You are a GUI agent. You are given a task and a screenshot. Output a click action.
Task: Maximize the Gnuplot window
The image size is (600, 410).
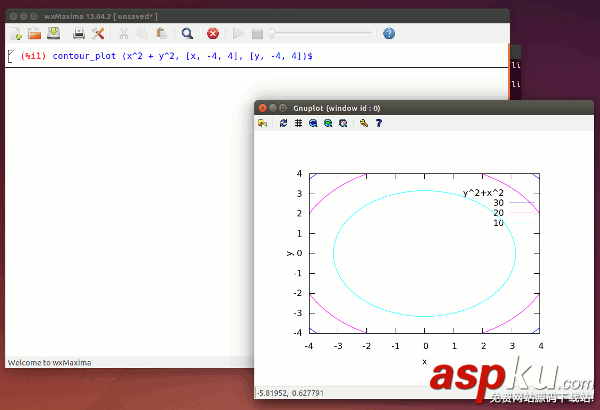pyautogui.click(x=283, y=108)
